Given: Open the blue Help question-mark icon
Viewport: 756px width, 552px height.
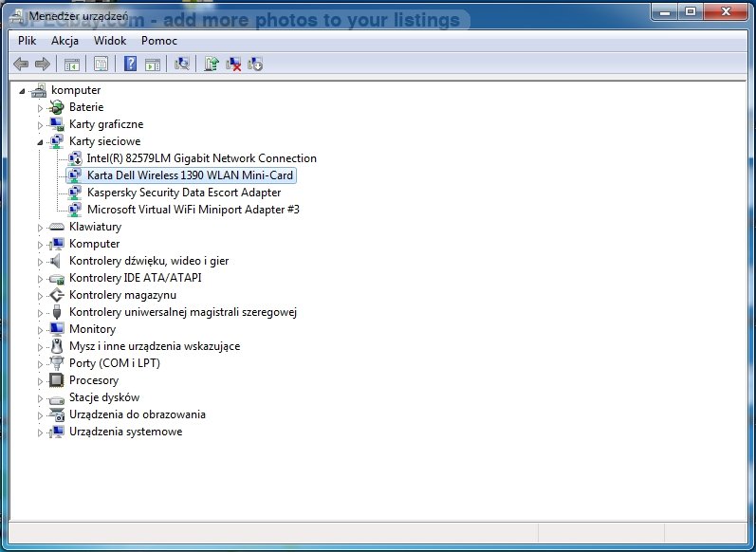Looking at the screenshot, I should pyautogui.click(x=130, y=64).
